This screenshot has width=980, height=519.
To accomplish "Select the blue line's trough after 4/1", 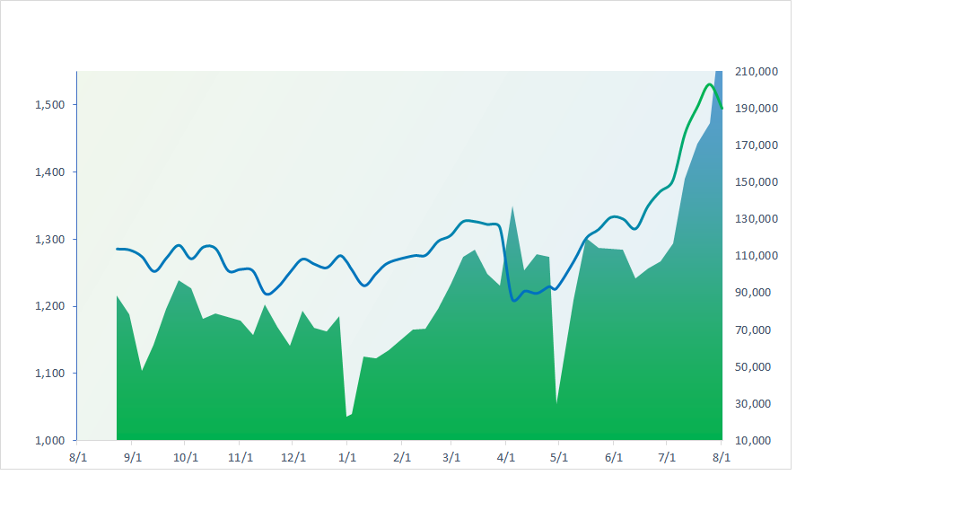I will coord(514,300).
